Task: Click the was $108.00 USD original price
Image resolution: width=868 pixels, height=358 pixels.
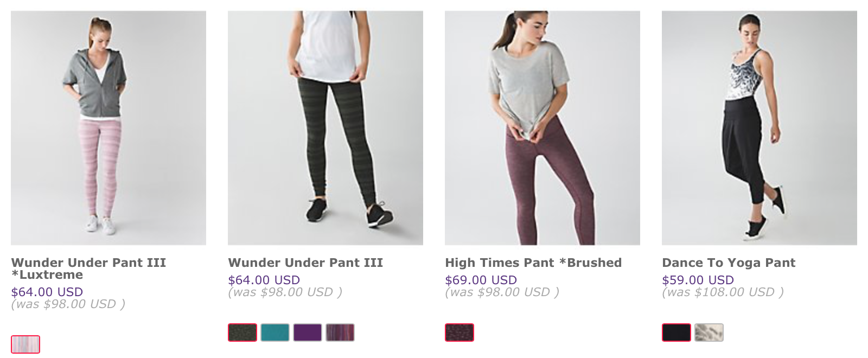Action: [x=723, y=292]
